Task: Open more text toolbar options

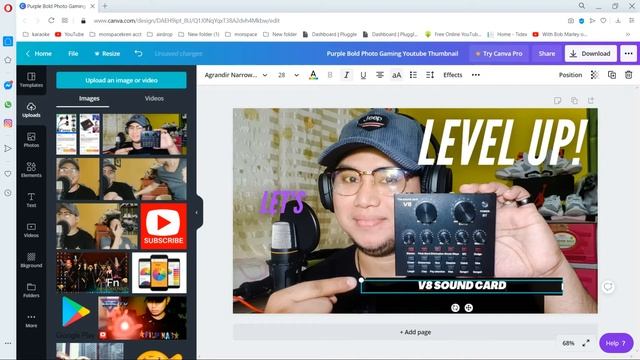Action: [x=476, y=75]
